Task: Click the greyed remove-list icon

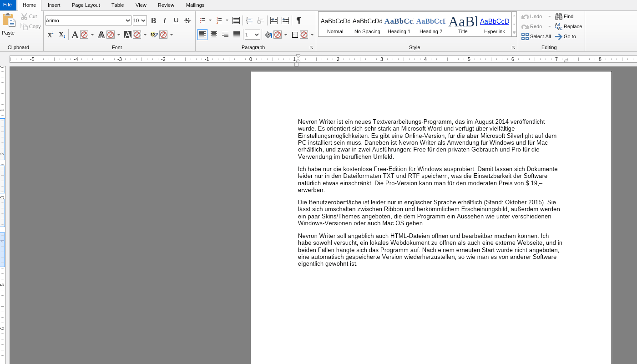Action: (261, 20)
